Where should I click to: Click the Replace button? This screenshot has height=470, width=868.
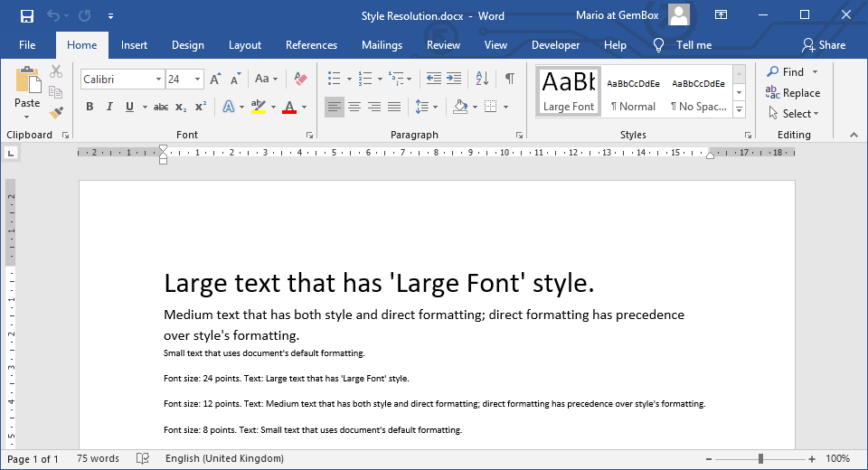click(792, 93)
